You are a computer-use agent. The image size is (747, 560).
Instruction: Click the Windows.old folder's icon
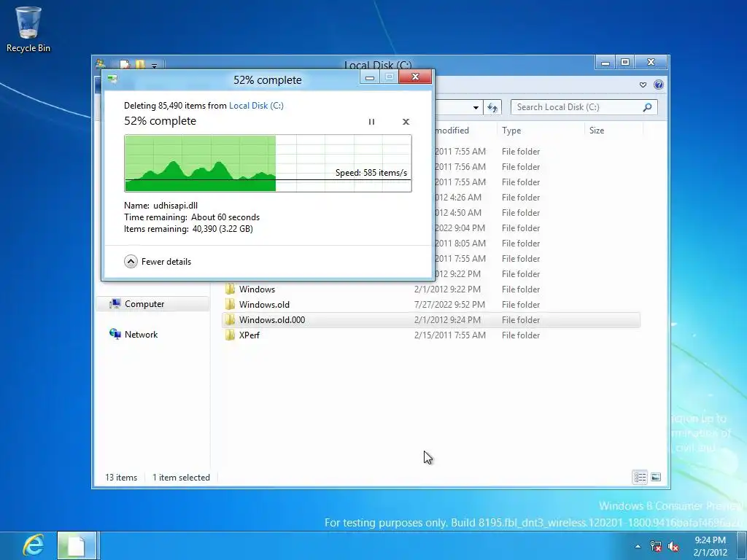coord(230,304)
